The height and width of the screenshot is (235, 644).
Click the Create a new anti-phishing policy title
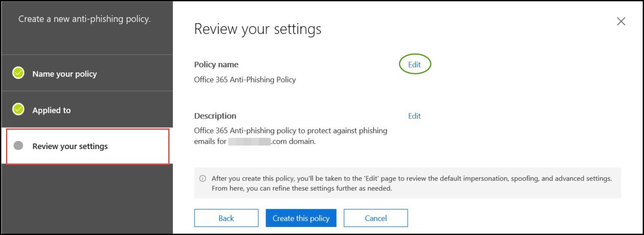[85, 19]
